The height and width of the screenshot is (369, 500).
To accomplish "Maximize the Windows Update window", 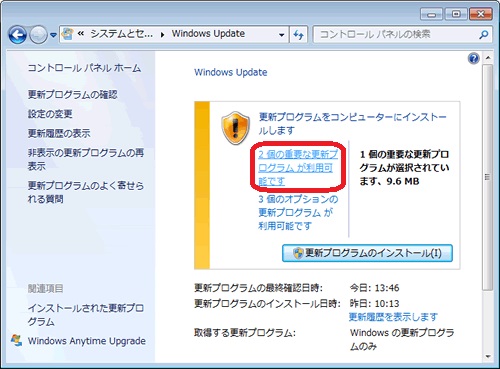I will [x=456, y=14].
